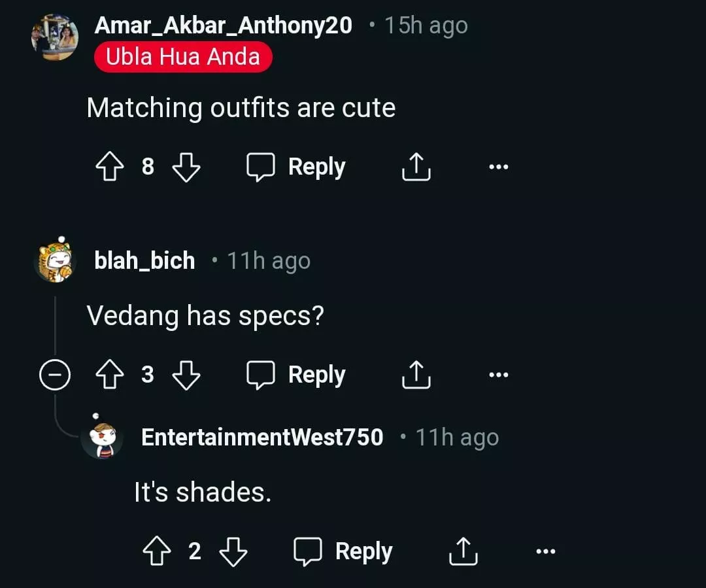
Task: Downvote blah_bich's comment
Action: coord(186,375)
